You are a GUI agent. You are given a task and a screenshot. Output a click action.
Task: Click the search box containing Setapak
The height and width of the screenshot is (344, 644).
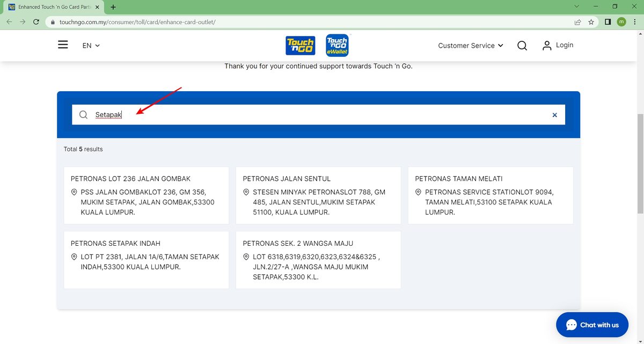tap(318, 115)
